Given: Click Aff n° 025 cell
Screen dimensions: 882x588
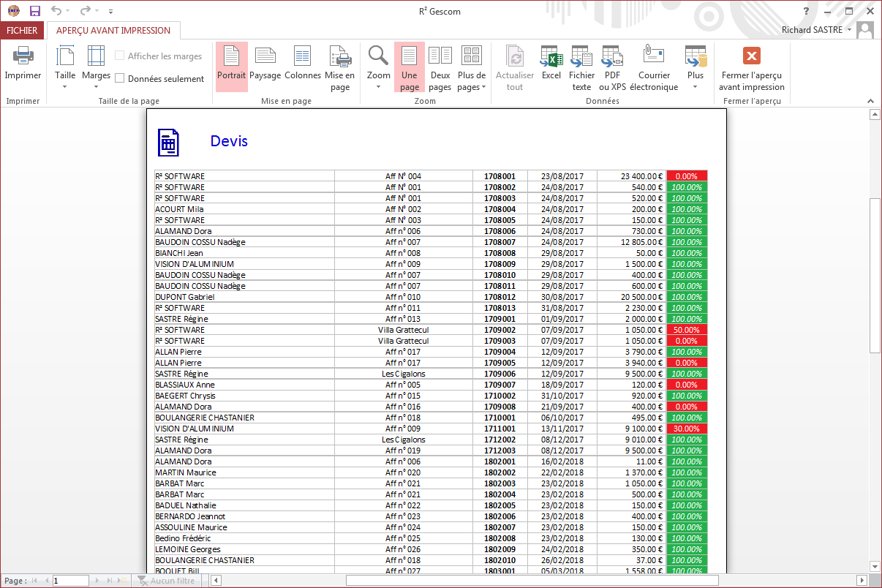Looking at the screenshot, I should point(403,538).
